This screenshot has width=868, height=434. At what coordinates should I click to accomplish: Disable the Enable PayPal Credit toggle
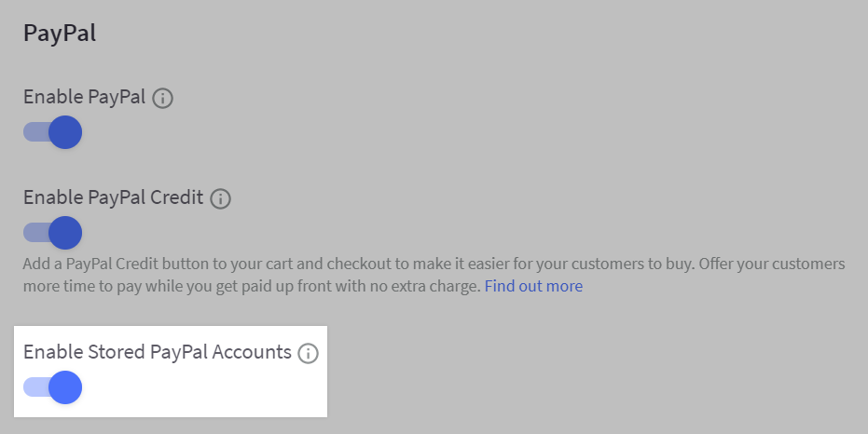tap(52, 233)
